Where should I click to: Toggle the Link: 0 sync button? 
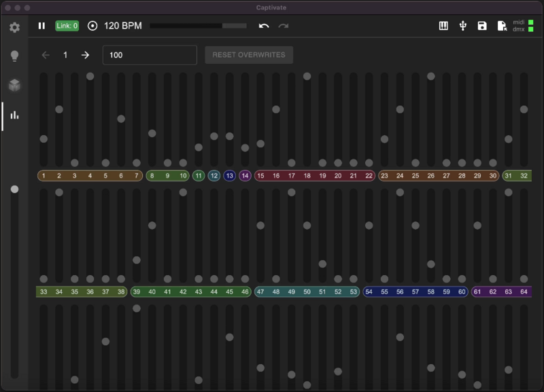point(67,26)
